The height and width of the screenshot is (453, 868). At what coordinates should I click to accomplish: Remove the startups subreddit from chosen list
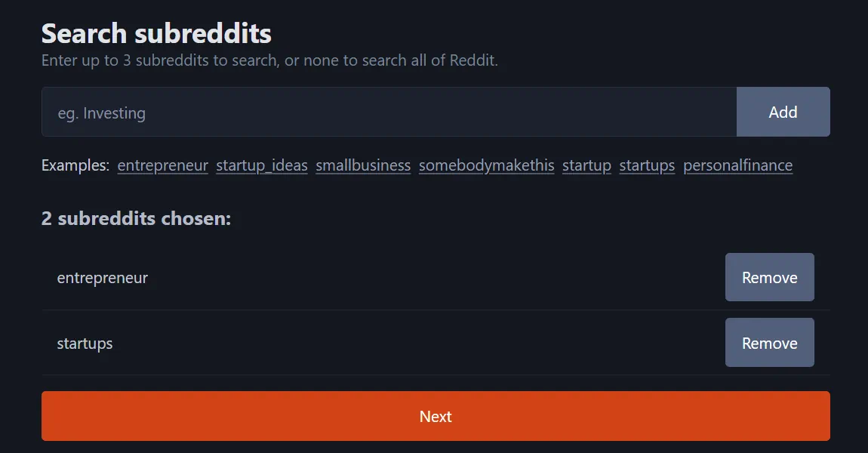tap(769, 343)
